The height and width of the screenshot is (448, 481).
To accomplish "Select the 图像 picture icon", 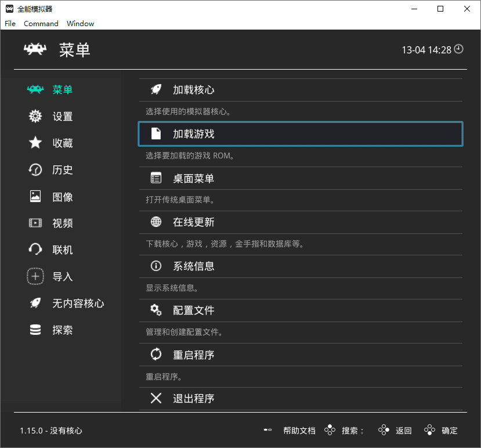I will pos(35,196).
